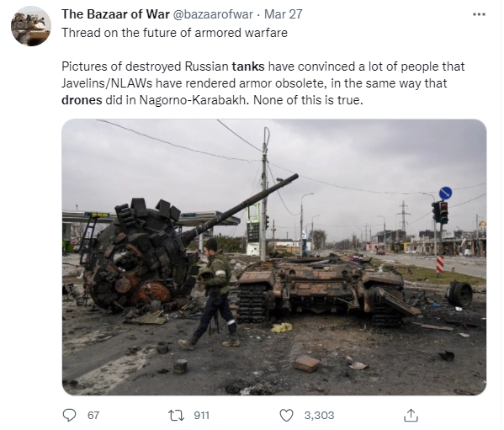Image resolution: width=504 pixels, height=430 pixels.
Task: Open the Mar 27 timestamp link
Action: (x=284, y=14)
